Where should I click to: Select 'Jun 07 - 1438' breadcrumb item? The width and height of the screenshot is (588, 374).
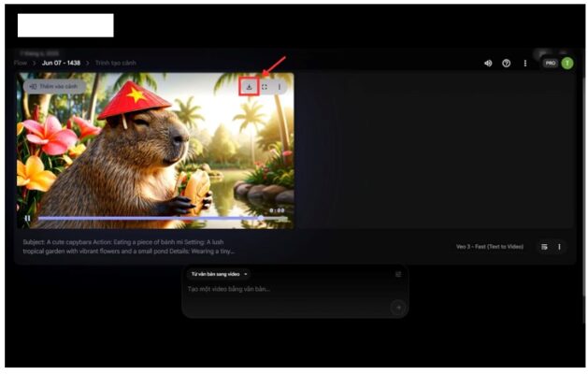pyautogui.click(x=60, y=62)
